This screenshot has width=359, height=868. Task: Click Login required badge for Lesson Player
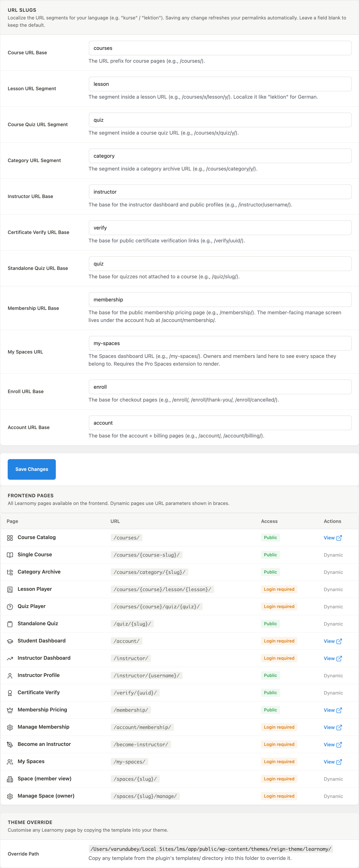point(279,589)
